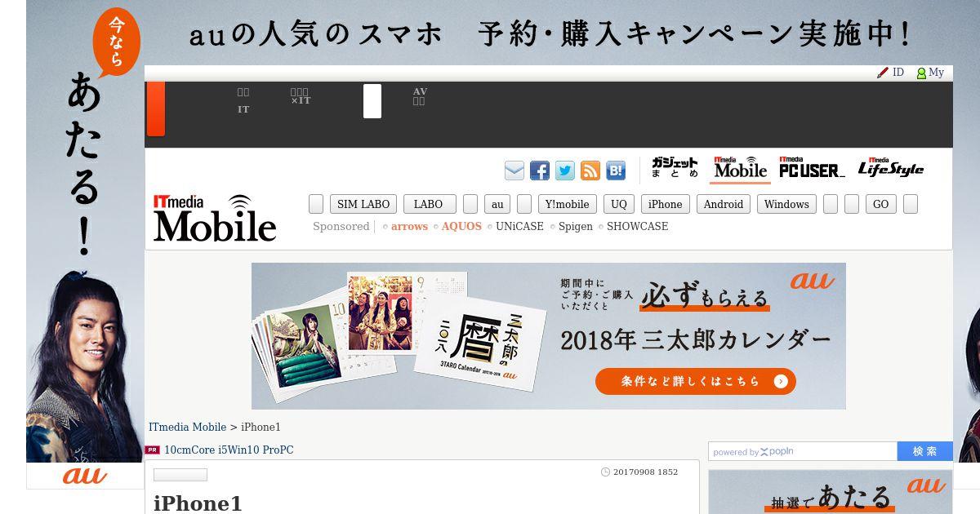
Task: Open the email newsletter icon
Action: [x=514, y=171]
